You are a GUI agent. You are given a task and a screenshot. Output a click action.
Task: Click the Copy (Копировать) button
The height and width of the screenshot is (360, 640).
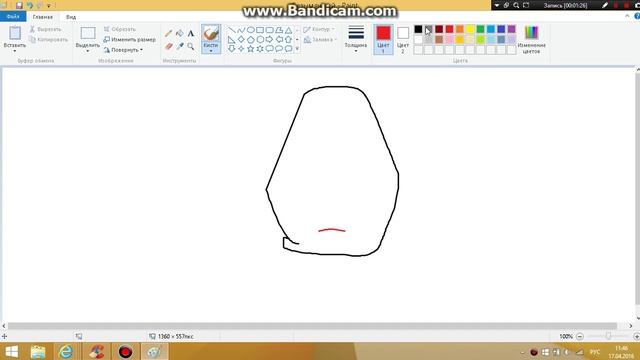pos(49,40)
